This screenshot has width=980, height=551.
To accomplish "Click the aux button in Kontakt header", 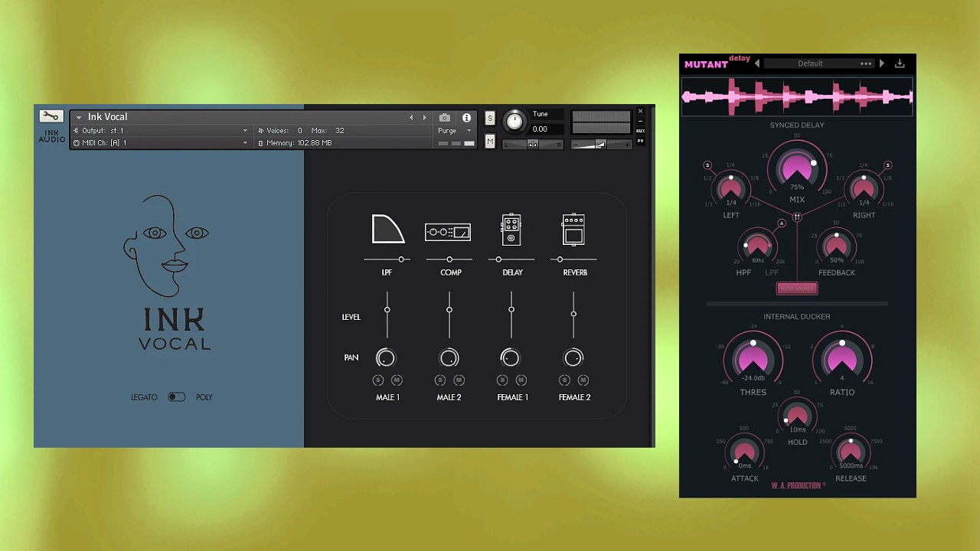I will pos(641,131).
